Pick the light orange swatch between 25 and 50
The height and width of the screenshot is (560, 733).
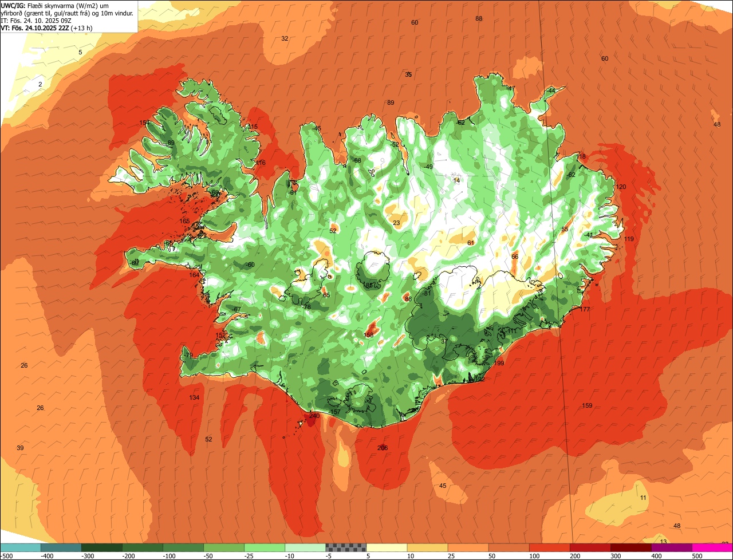[468, 547]
